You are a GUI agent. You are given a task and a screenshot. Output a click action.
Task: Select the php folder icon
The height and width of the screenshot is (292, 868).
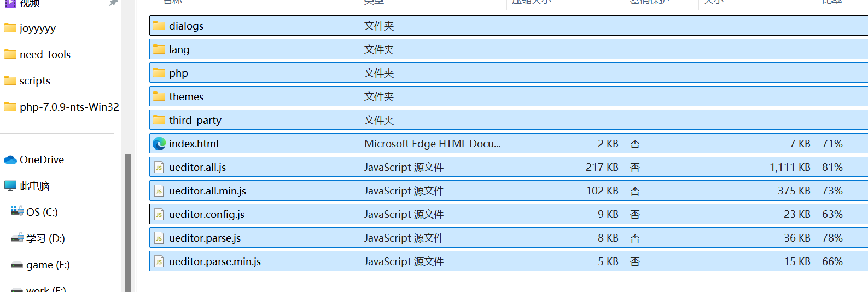pyautogui.click(x=159, y=73)
